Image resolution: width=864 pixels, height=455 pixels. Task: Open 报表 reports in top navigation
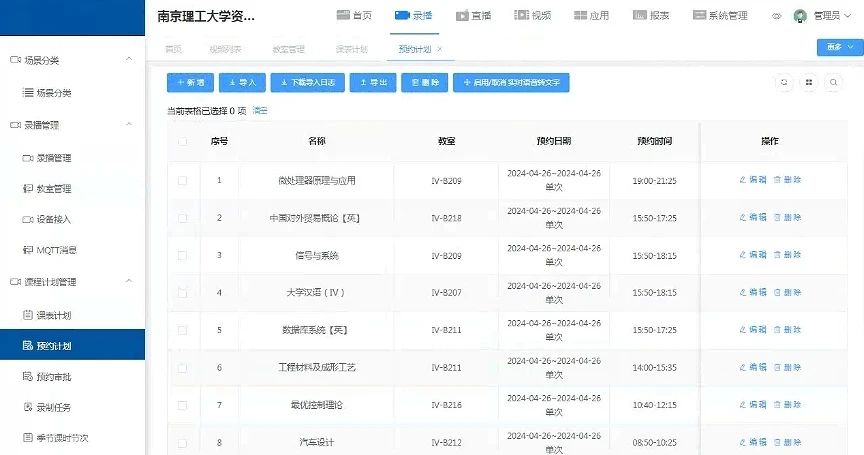(652, 16)
